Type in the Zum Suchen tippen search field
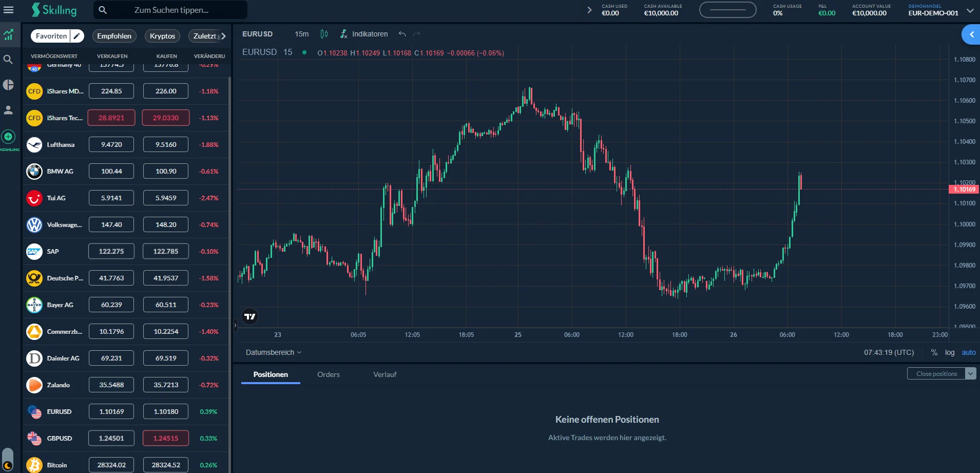This screenshot has width=980, height=473. pyautogui.click(x=169, y=9)
